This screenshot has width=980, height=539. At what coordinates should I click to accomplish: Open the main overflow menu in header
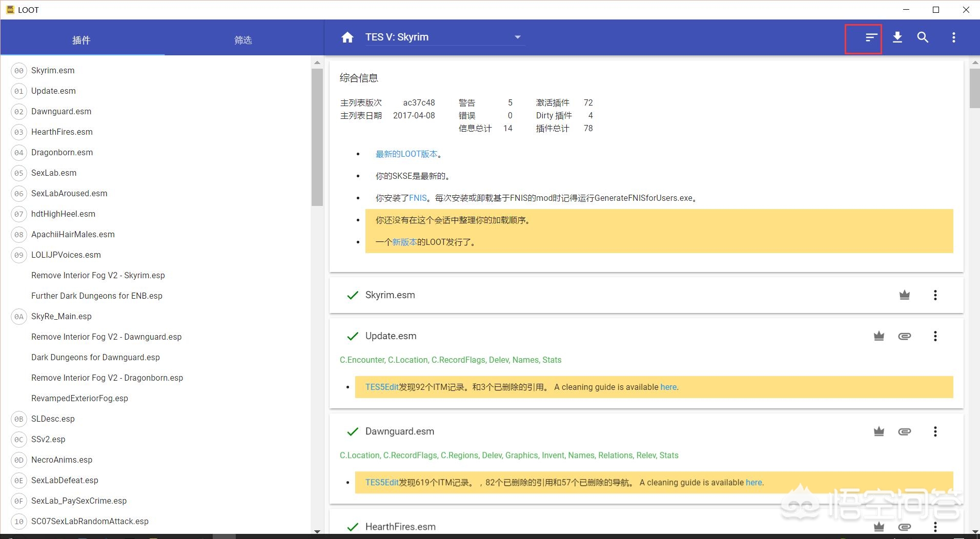[x=954, y=37]
